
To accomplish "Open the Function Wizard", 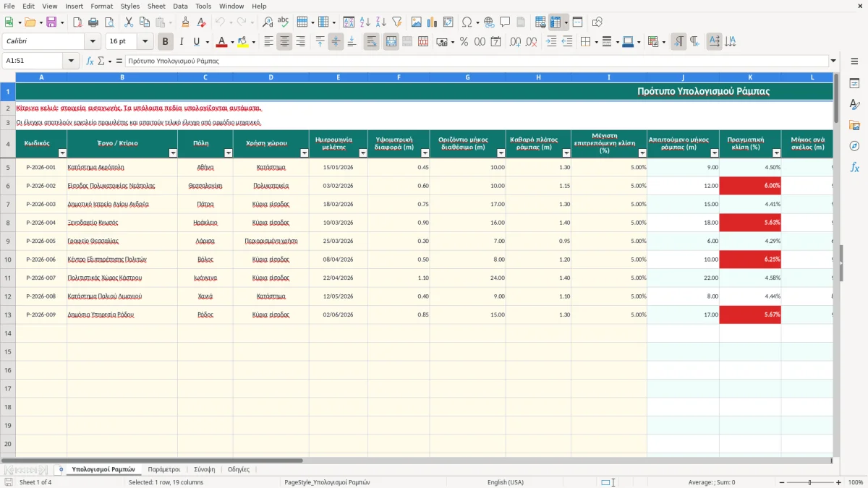I will coord(90,61).
